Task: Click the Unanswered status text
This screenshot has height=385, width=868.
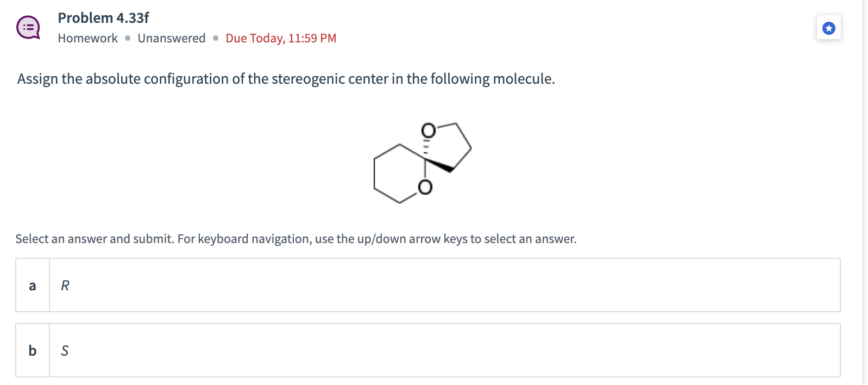Action: (171, 38)
